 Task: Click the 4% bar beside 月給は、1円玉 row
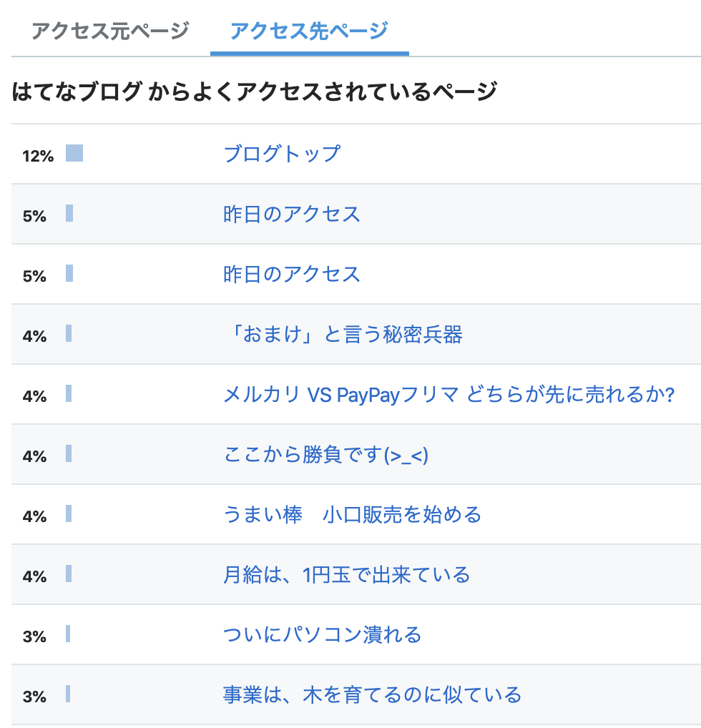(69, 574)
